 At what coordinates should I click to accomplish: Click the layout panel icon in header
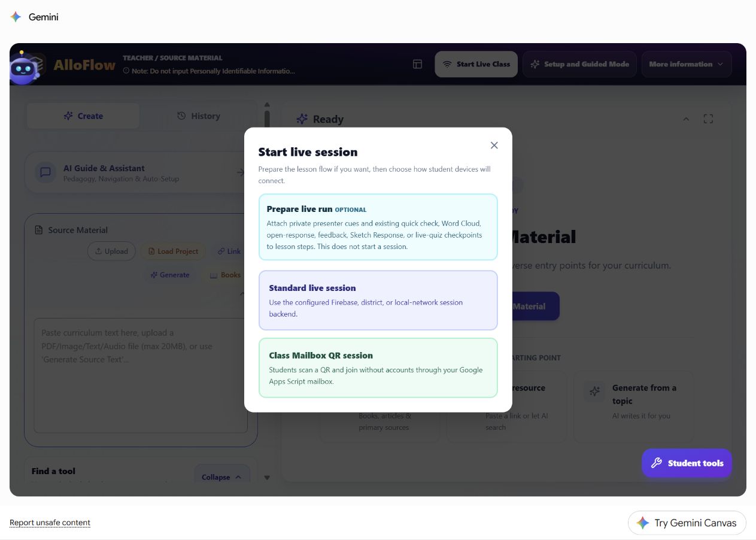[418, 64]
